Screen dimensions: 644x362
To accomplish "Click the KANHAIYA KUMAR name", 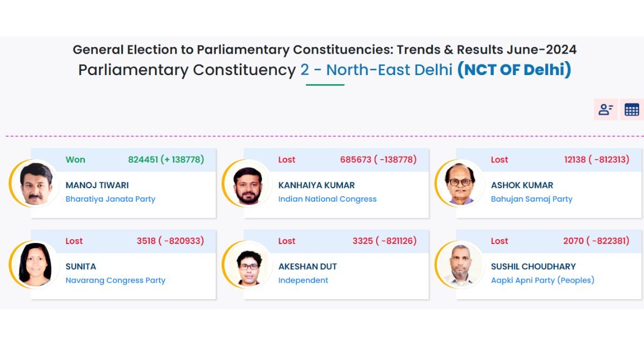I will [x=316, y=185].
